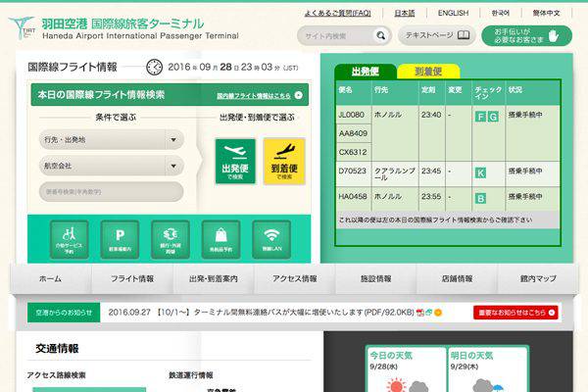This screenshot has height=392, width=588.
Task: Click the hand icon on assistance button
Action: point(554,35)
